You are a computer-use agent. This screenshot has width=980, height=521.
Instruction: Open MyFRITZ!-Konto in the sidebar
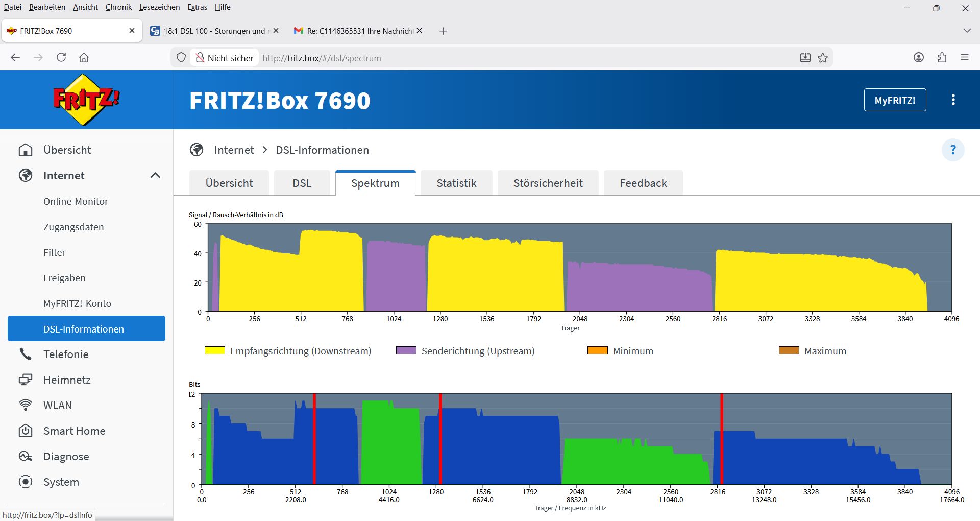click(77, 304)
